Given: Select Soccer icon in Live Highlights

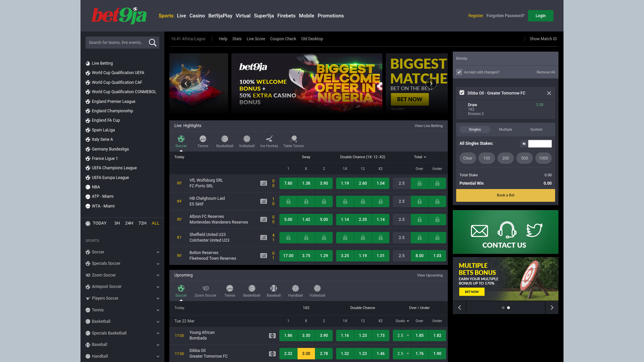Looking at the screenshot, I should [x=181, y=139].
